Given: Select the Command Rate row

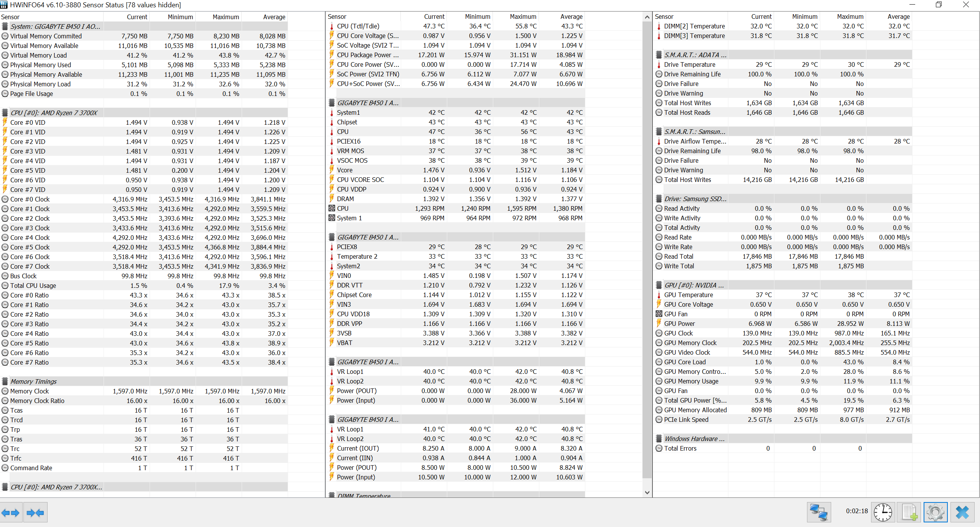Looking at the screenshot, I should coord(144,468).
